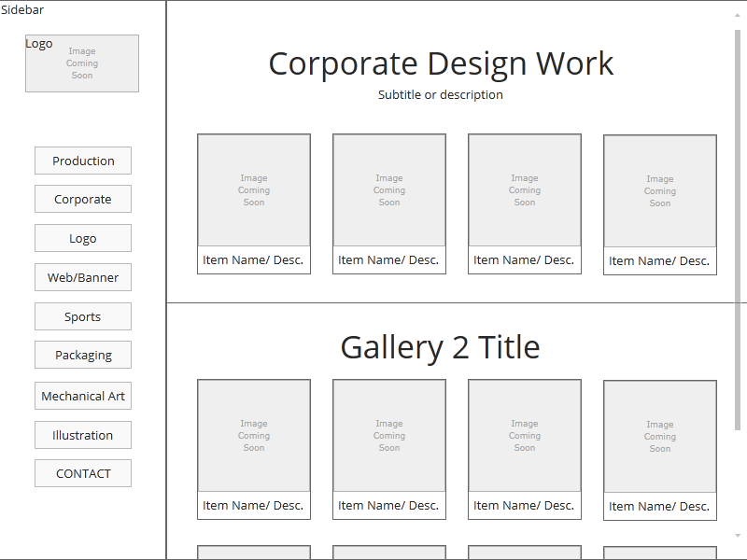The width and height of the screenshot is (747, 560).
Task: Select the Corporate sidebar button
Action: (83, 199)
